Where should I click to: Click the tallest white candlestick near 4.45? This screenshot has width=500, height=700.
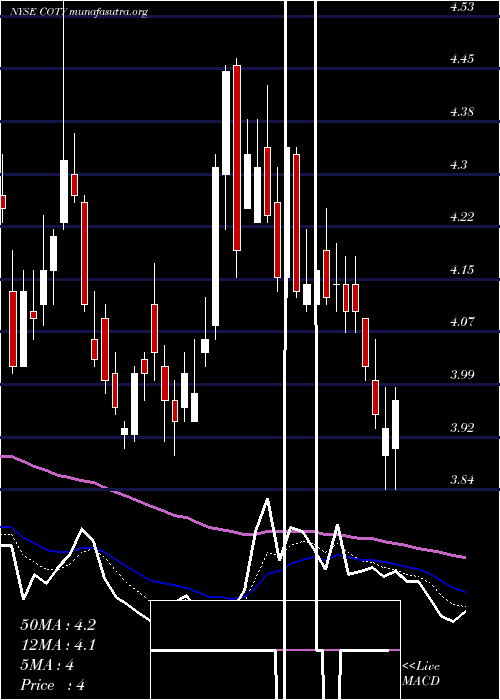click(226, 123)
